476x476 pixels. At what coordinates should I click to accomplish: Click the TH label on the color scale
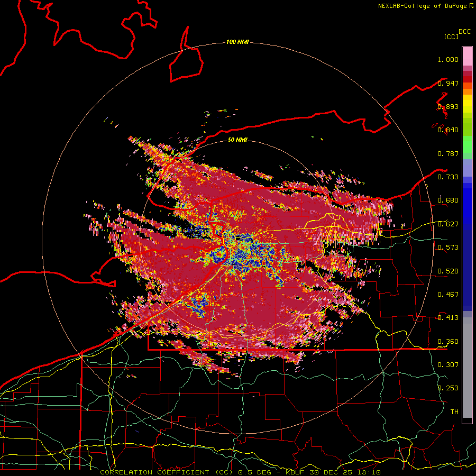point(454,412)
